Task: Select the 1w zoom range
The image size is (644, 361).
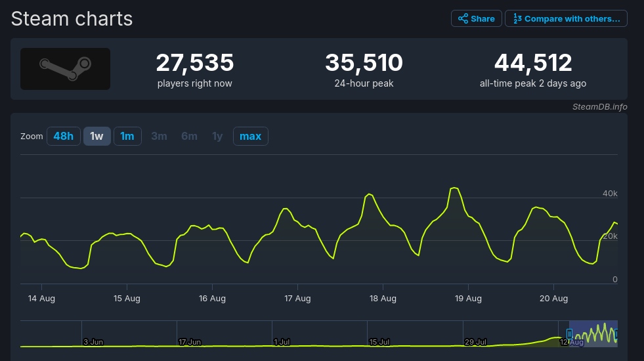Action: (97, 137)
